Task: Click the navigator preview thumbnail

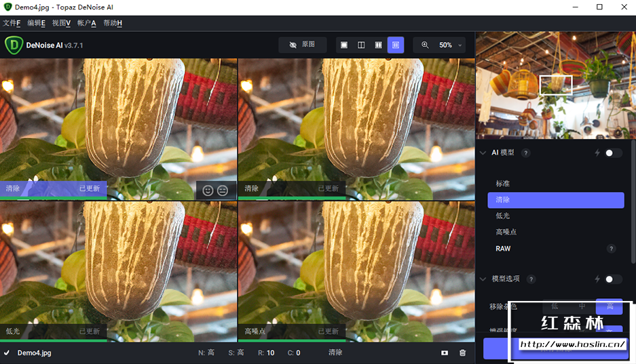Action: point(556,85)
